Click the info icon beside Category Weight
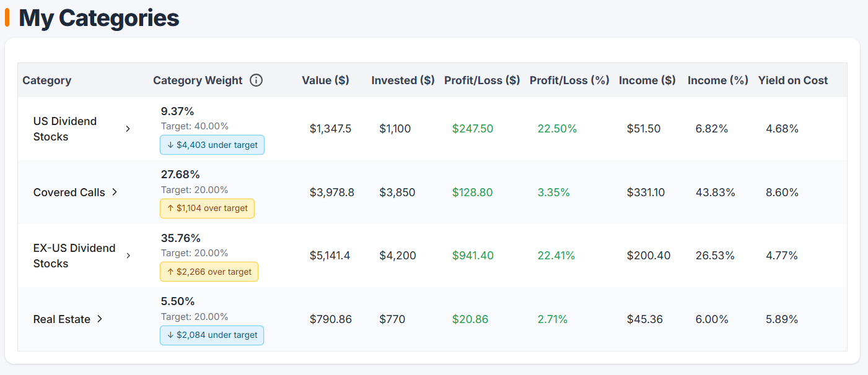The image size is (868, 375). (x=256, y=80)
